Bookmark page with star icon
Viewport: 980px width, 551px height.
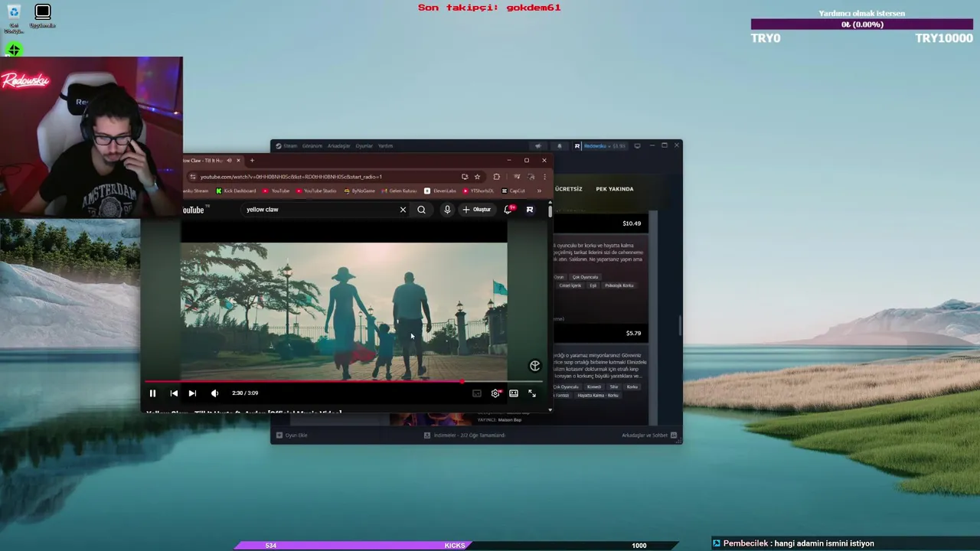pos(477,177)
